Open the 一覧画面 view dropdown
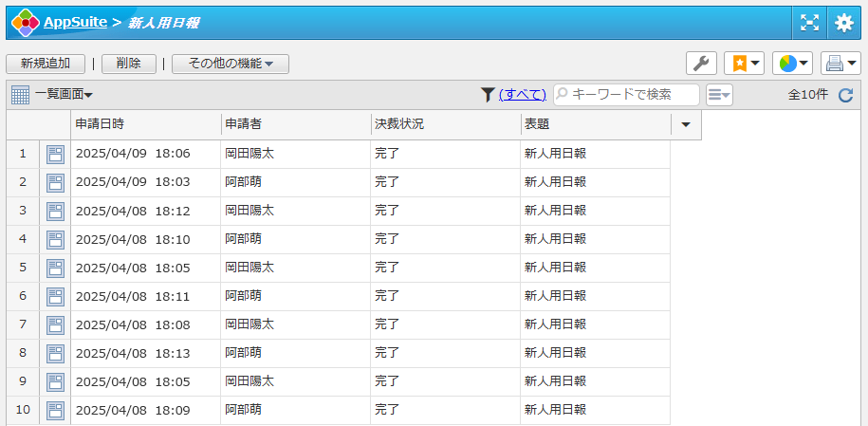 click(x=64, y=94)
